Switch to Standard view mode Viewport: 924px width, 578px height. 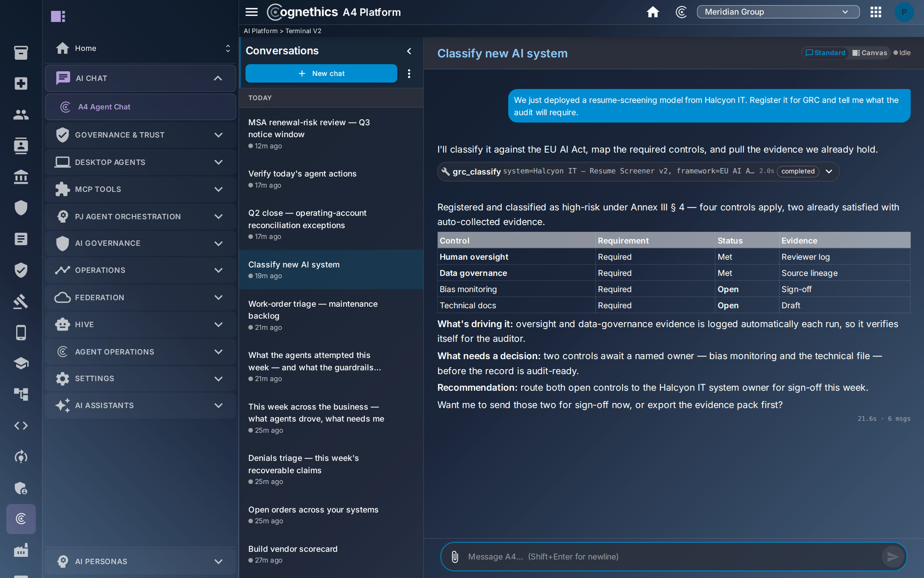825,53
